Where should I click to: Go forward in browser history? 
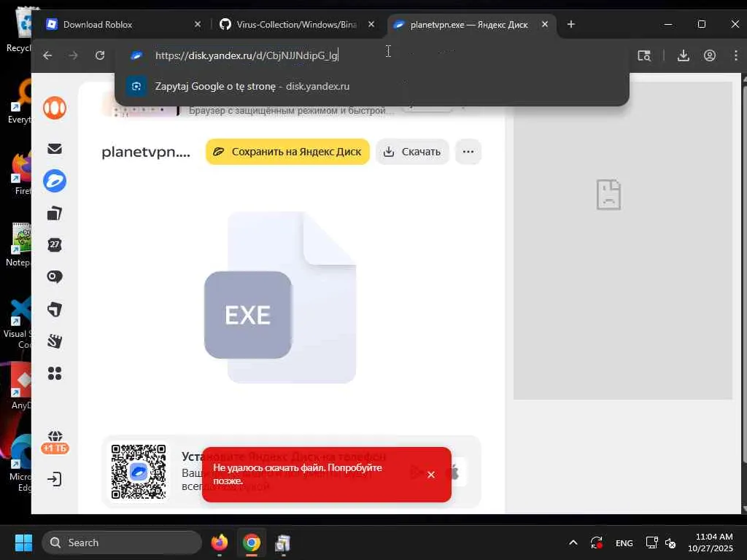[x=73, y=55]
